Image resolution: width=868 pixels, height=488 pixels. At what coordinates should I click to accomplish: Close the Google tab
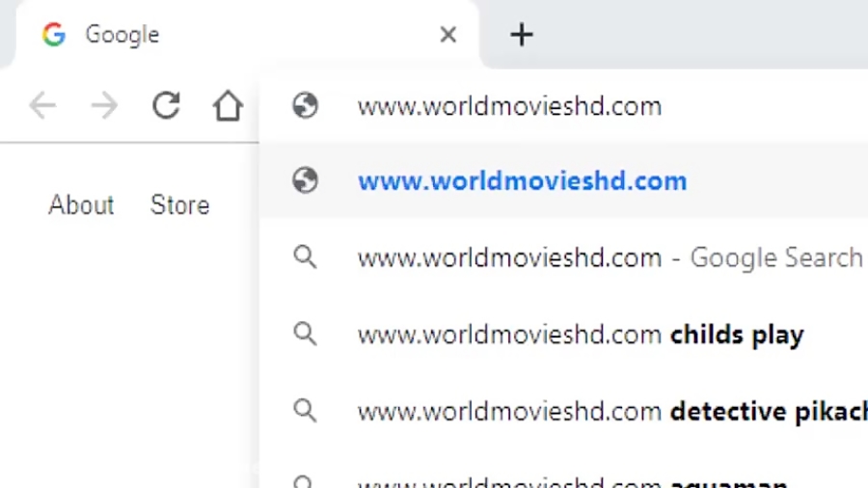(448, 36)
